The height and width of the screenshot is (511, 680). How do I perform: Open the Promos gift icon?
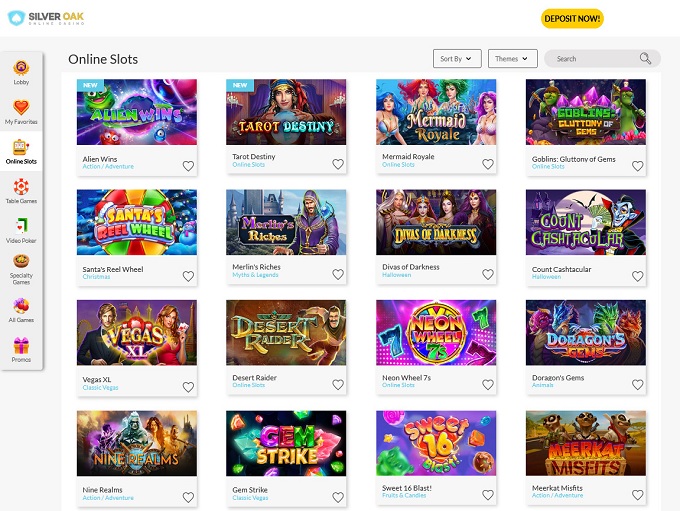click(21, 345)
